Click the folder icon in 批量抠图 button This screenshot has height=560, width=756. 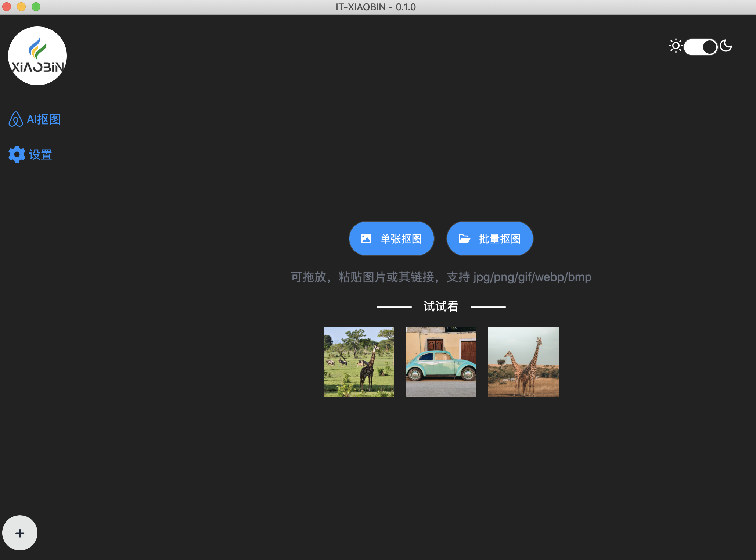click(x=464, y=239)
